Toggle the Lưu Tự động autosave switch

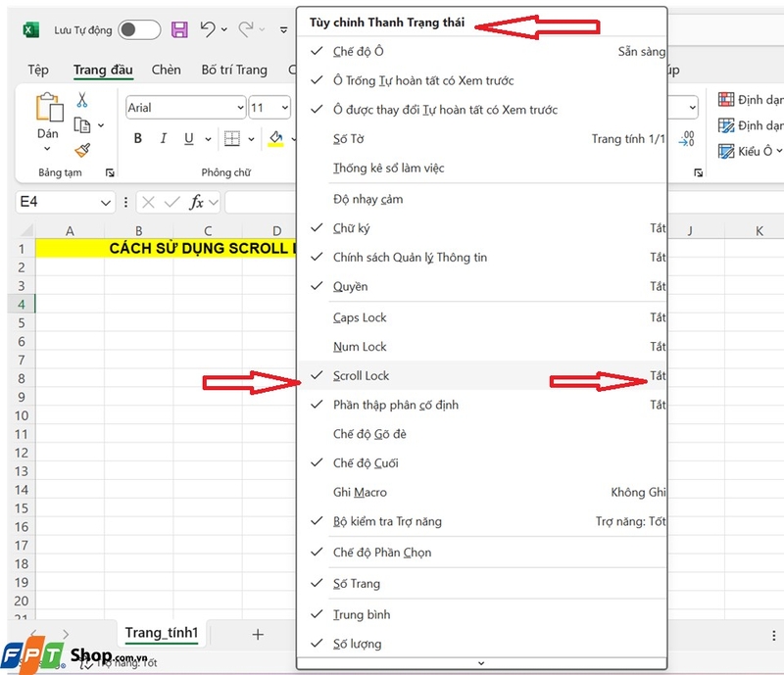tap(139, 30)
